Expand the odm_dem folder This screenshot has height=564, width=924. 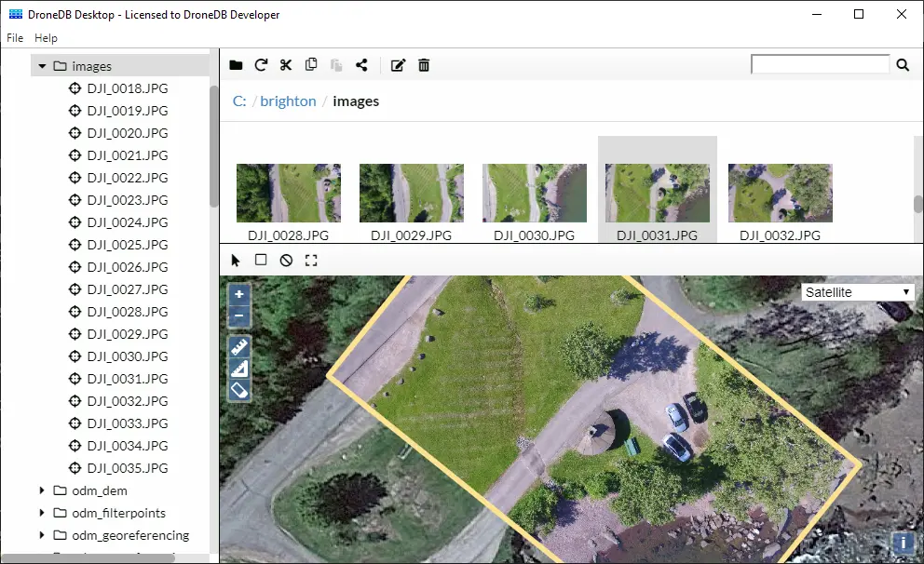point(42,490)
